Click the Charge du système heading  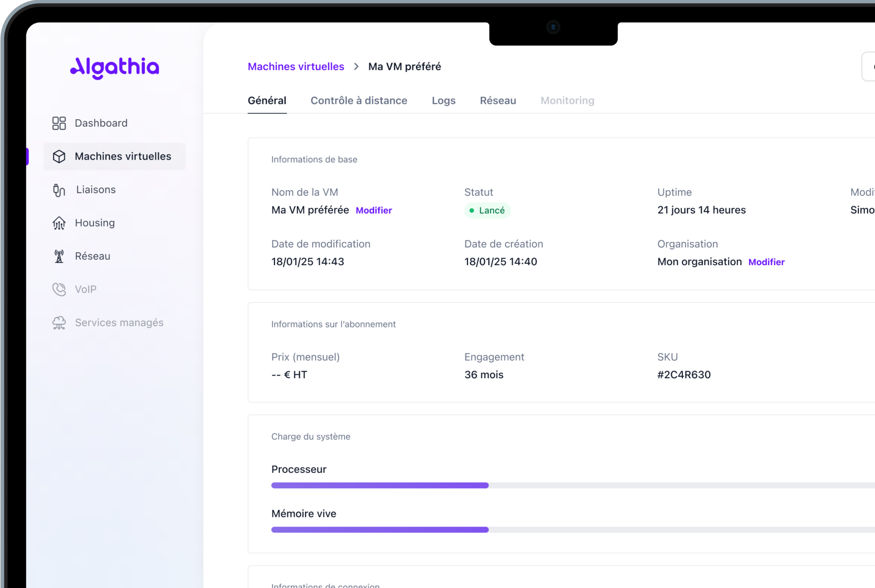point(311,436)
